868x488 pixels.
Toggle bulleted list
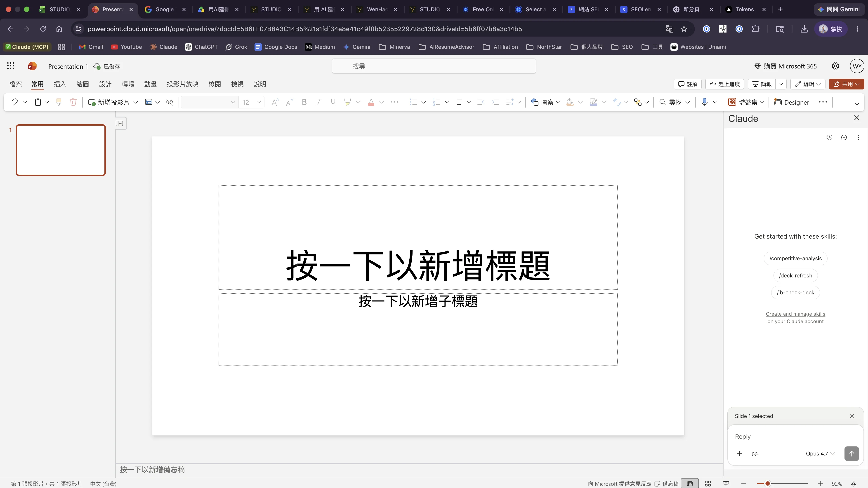(x=413, y=102)
